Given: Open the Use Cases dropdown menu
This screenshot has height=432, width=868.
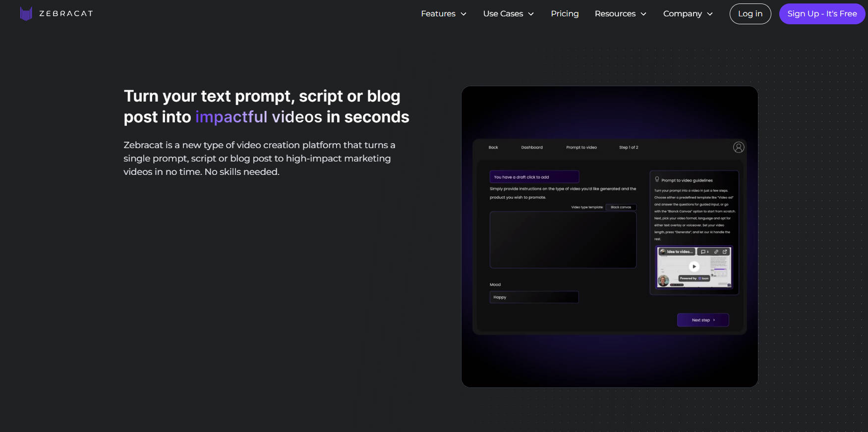Looking at the screenshot, I should tap(508, 14).
